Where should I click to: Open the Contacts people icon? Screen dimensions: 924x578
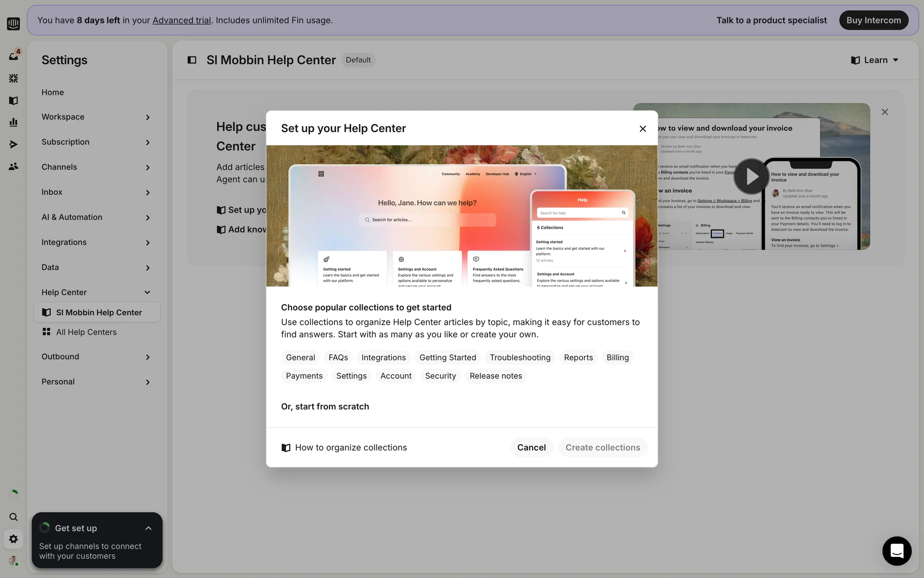click(x=13, y=167)
